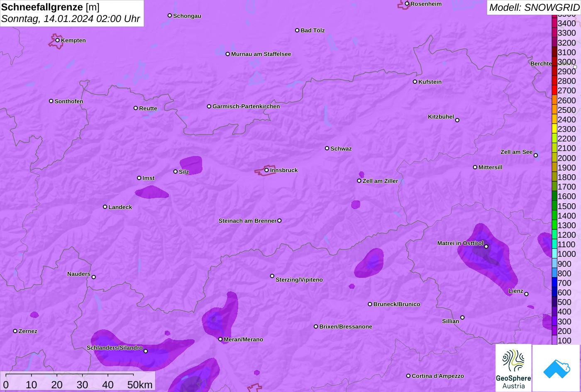Click the Zell am Ziller marker dot
Viewport: 581px width, 392px height.
(x=359, y=181)
